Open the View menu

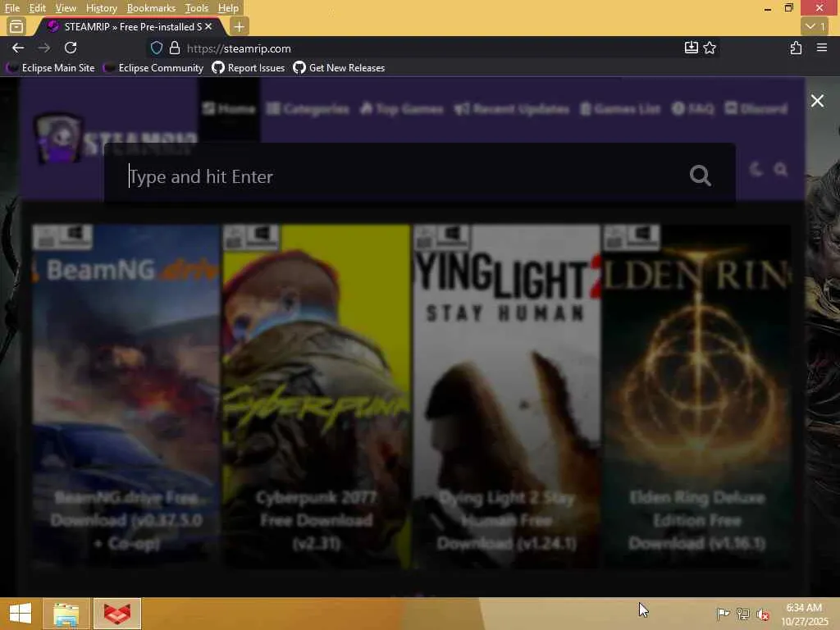pyautogui.click(x=66, y=8)
